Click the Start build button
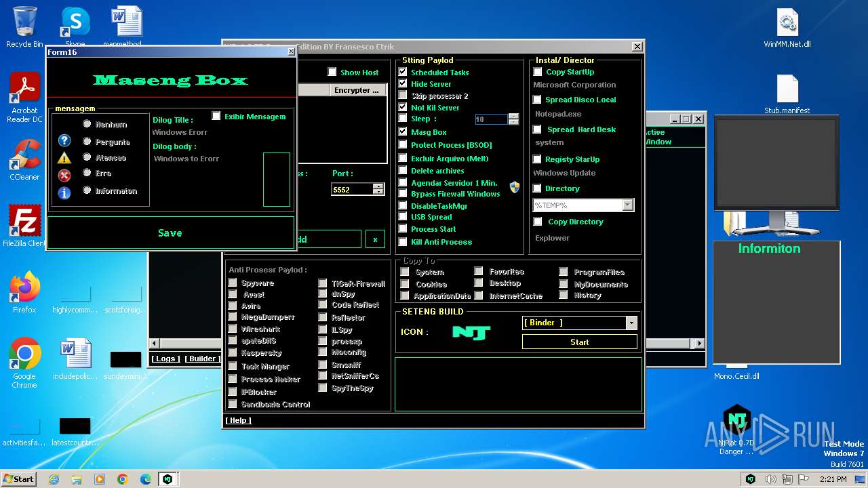The image size is (868, 488). click(x=580, y=342)
